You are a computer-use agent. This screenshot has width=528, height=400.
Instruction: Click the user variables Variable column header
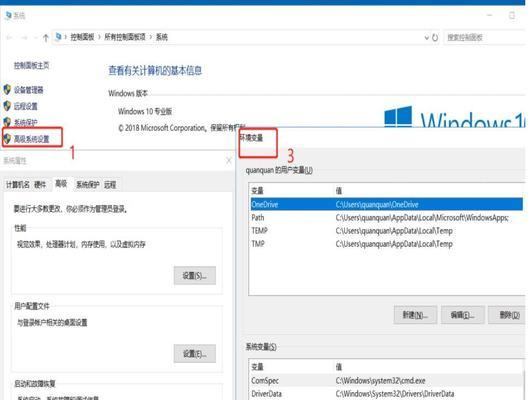(x=257, y=191)
